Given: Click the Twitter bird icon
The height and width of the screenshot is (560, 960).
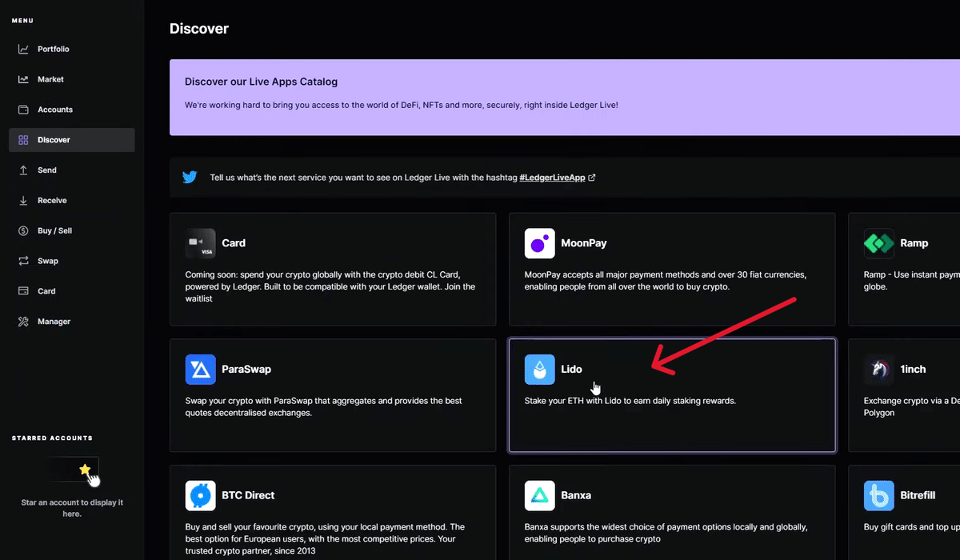Looking at the screenshot, I should (x=190, y=178).
